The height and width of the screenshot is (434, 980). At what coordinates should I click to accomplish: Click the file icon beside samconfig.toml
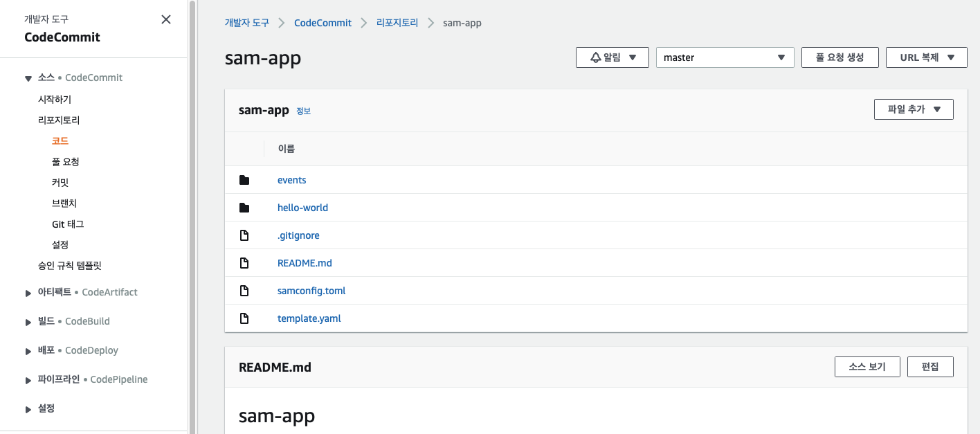click(244, 291)
